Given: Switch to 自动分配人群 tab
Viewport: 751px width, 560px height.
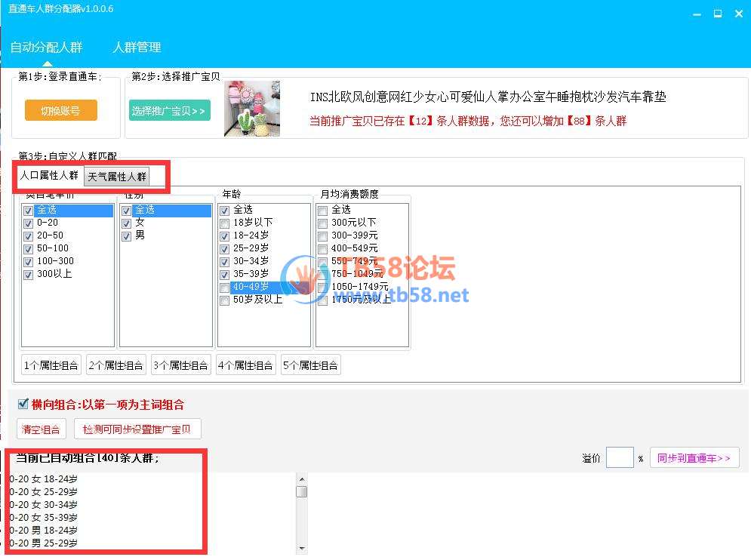Looking at the screenshot, I should pyautogui.click(x=46, y=47).
